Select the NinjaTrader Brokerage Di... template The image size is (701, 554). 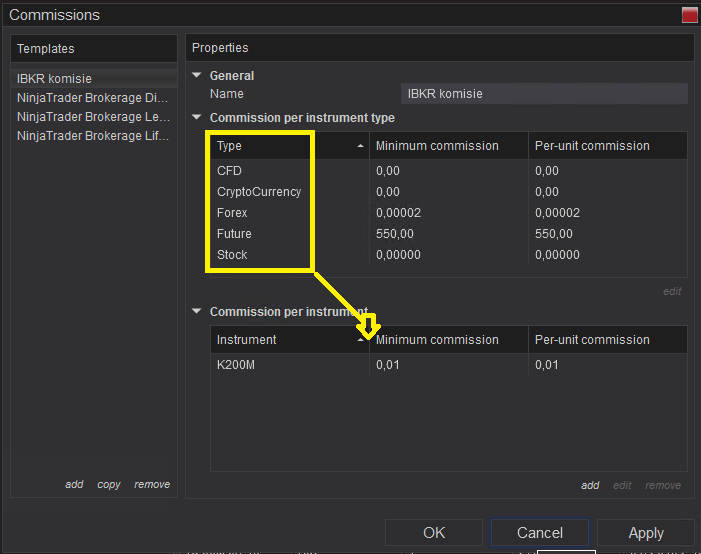click(x=94, y=98)
